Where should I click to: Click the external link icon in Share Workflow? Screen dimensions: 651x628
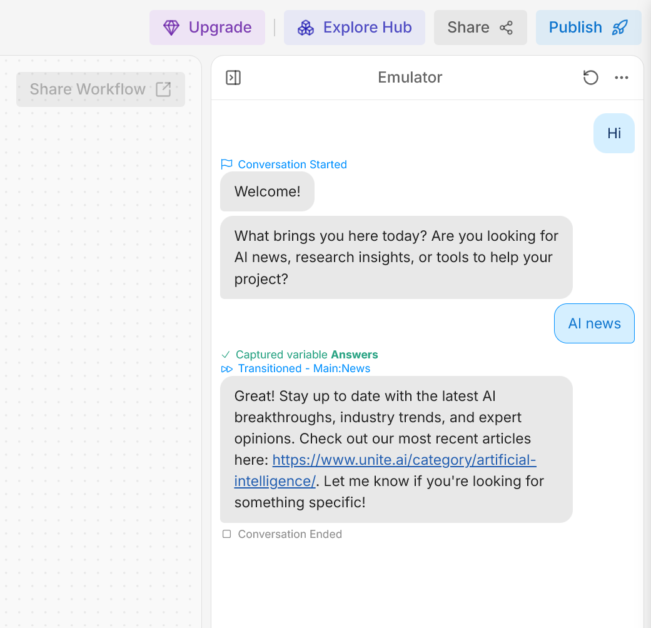(x=163, y=89)
